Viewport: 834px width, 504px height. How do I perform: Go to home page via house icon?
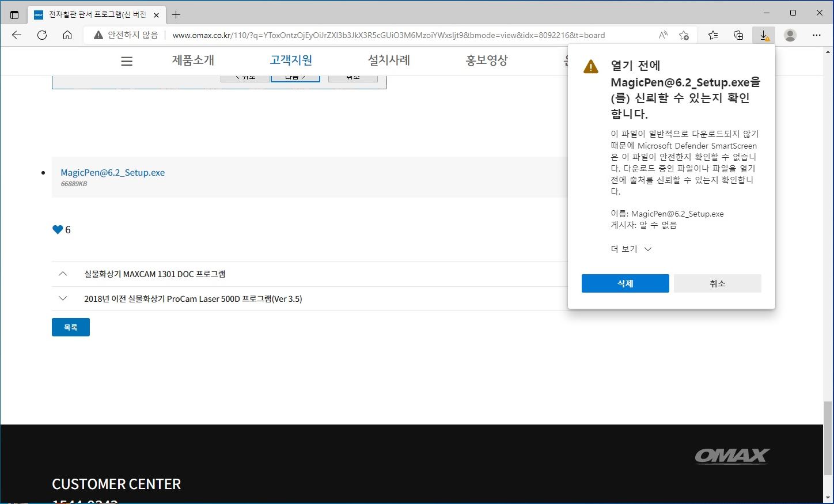click(67, 35)
